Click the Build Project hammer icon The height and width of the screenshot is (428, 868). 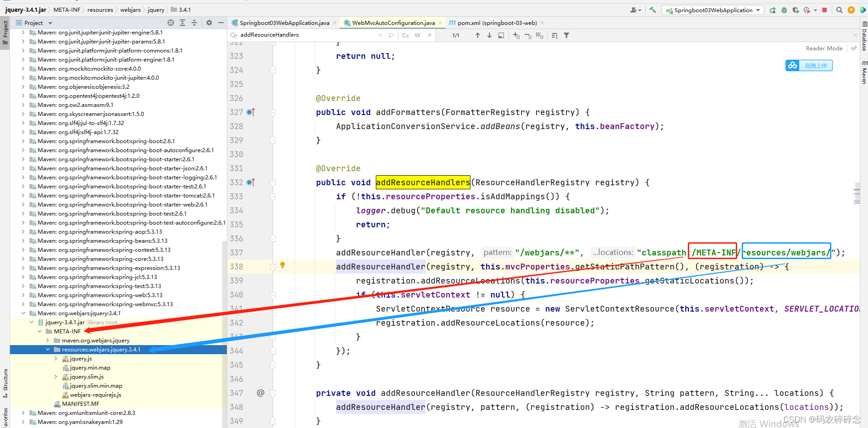pos(652,10)
